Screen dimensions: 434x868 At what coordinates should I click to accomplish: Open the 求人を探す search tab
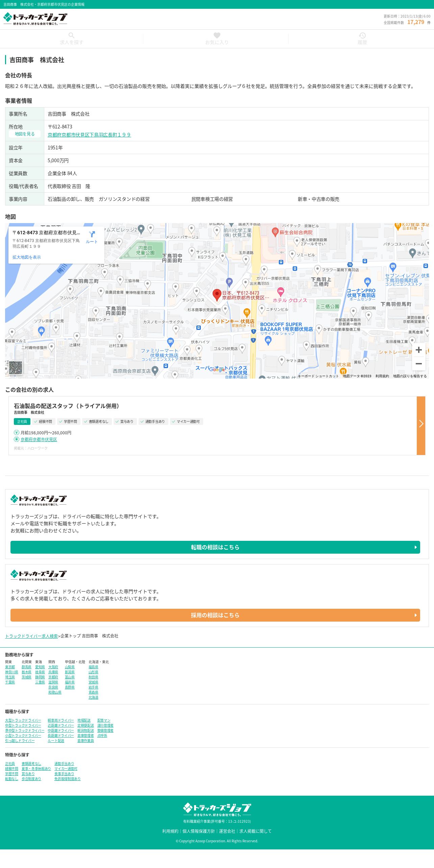(x=71, y=39)
